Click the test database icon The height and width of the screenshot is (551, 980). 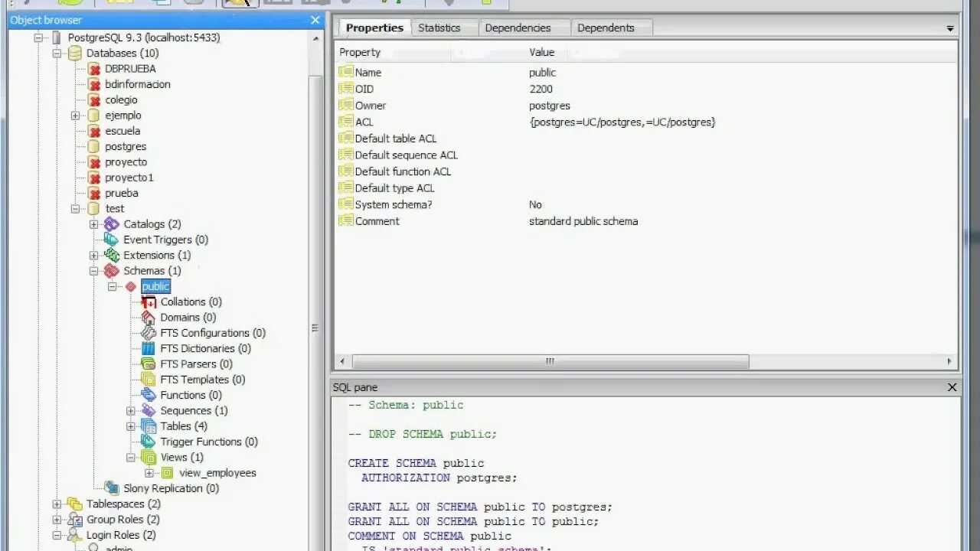pyautogui.click(x=93, y=208)
